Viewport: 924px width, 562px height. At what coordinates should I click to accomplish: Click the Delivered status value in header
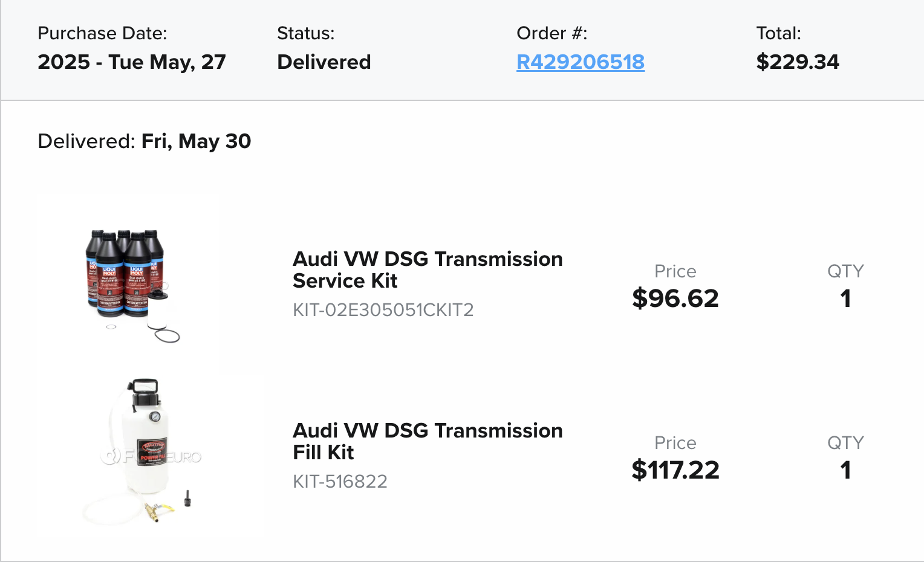pyautogui.click(x=324, y=62)
